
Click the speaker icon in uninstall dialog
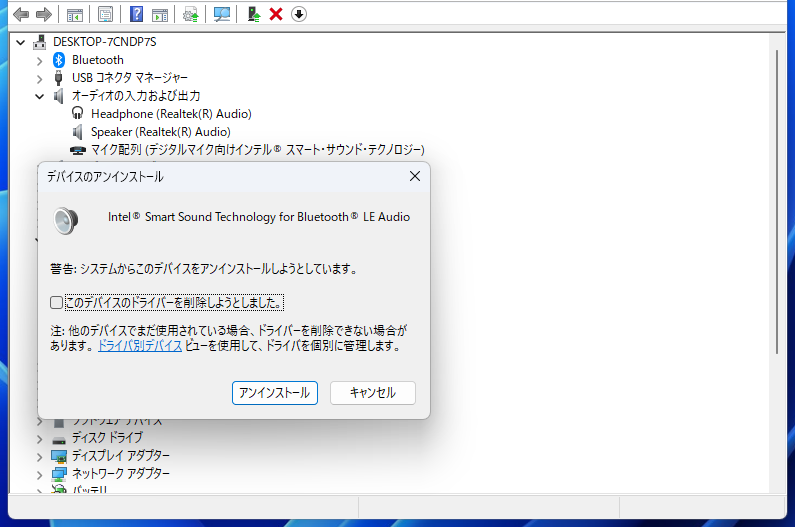coord(66,221)
